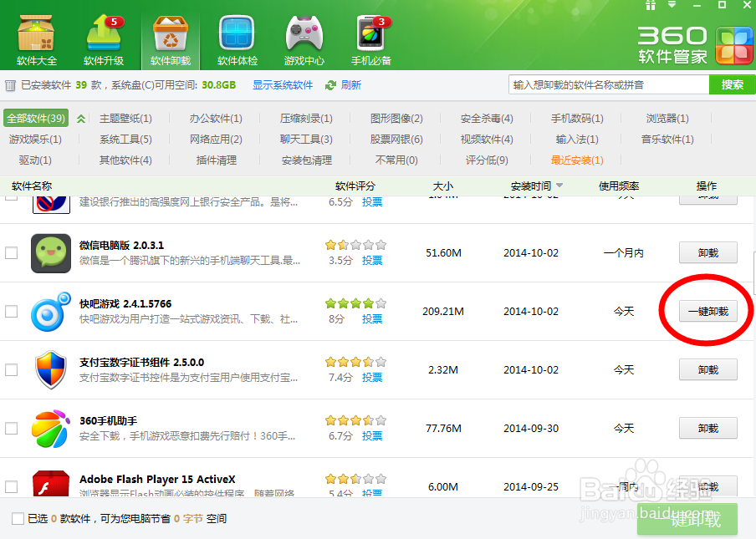This screenshot has width=756, height=539.
Task: Open the 插件清理 category
Action: [x=216, y=160]
